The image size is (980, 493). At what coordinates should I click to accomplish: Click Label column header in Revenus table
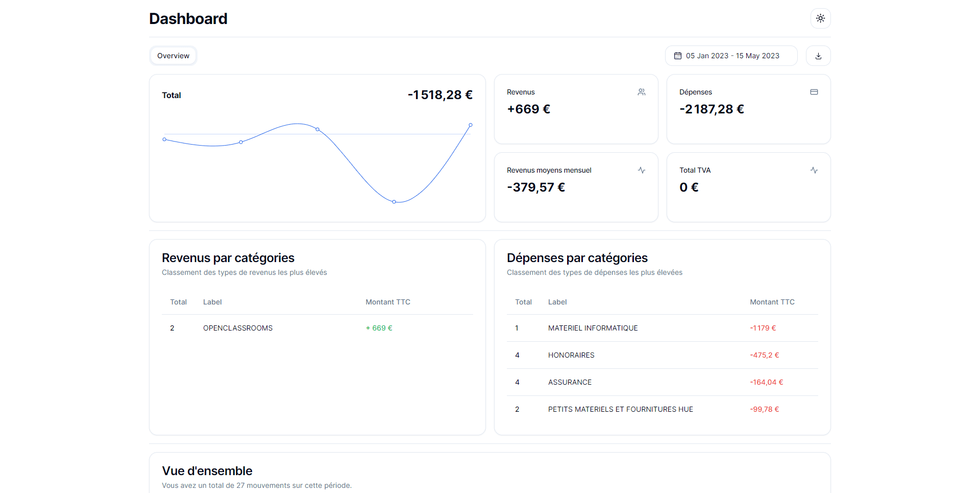click(x=212, y=302)
